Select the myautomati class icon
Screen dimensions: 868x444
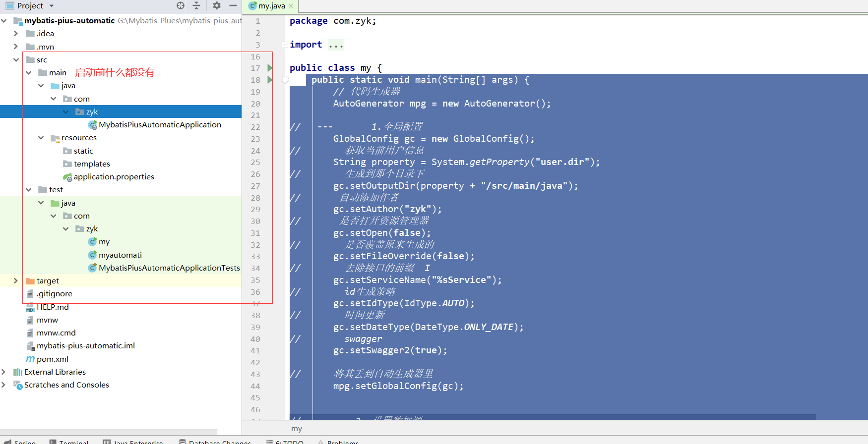92,255
